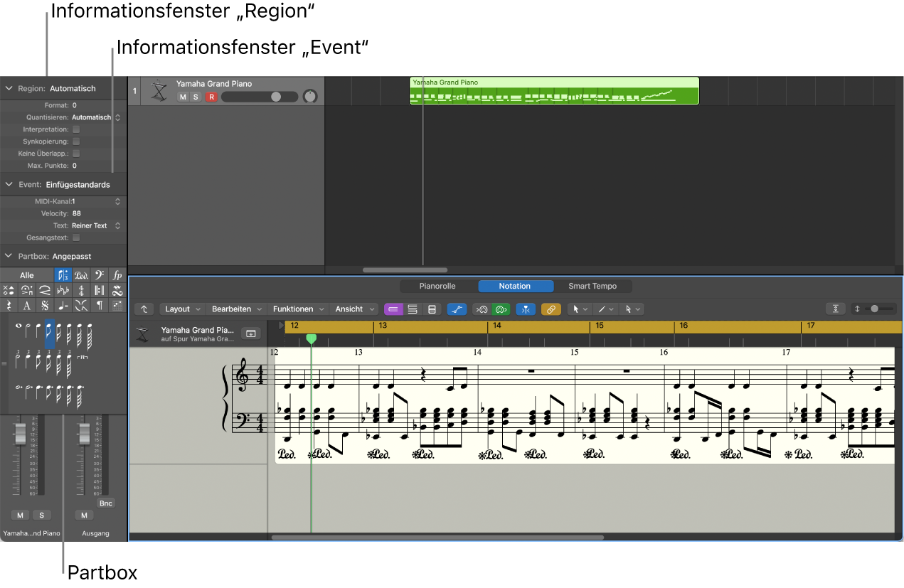Image resolution: width=904 pixels, height=588 pixels.
Task: Toggle the Gesangstext checkbox
Action: pos(76,237)
